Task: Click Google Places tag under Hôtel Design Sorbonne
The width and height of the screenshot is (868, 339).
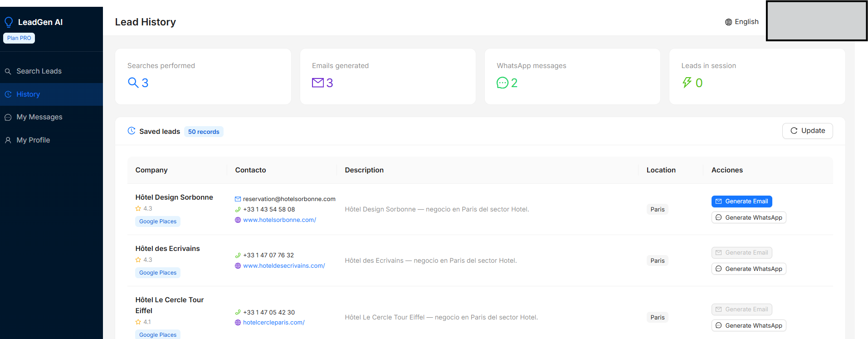Action: point(158,221)
